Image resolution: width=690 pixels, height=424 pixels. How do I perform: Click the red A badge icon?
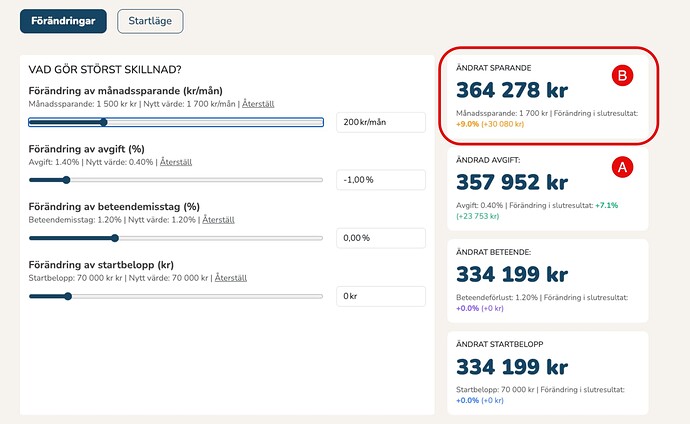click(x=622, y=167)
